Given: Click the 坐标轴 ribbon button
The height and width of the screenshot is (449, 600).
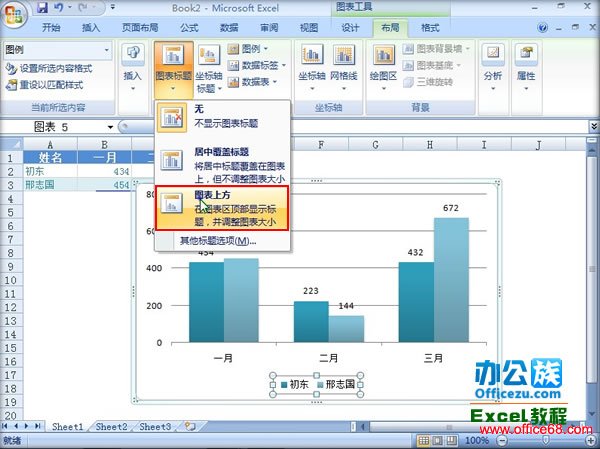Looking at the screenshot, I should pos(311,67).
